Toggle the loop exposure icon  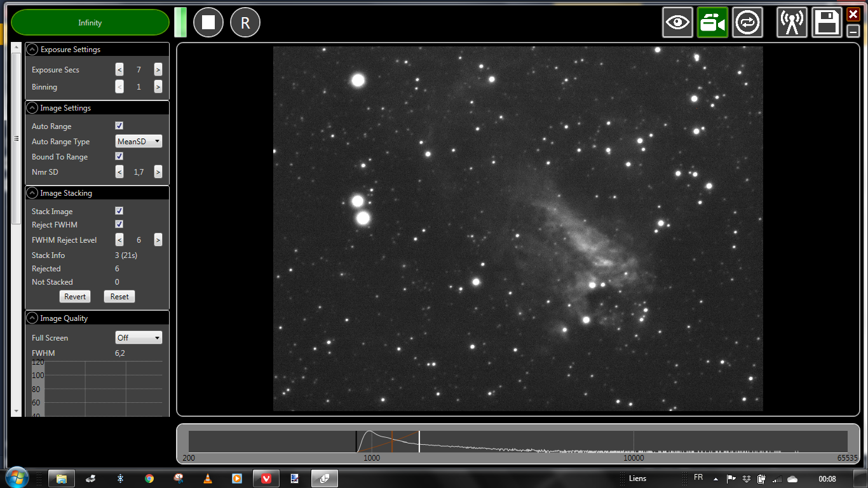pyautogui.click(x=747, y=22)
